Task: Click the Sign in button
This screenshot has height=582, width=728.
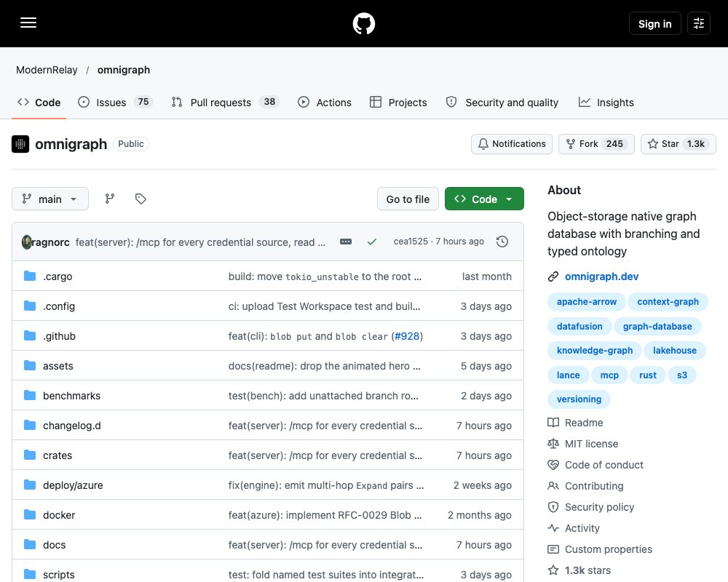Action: click(654, 23)
